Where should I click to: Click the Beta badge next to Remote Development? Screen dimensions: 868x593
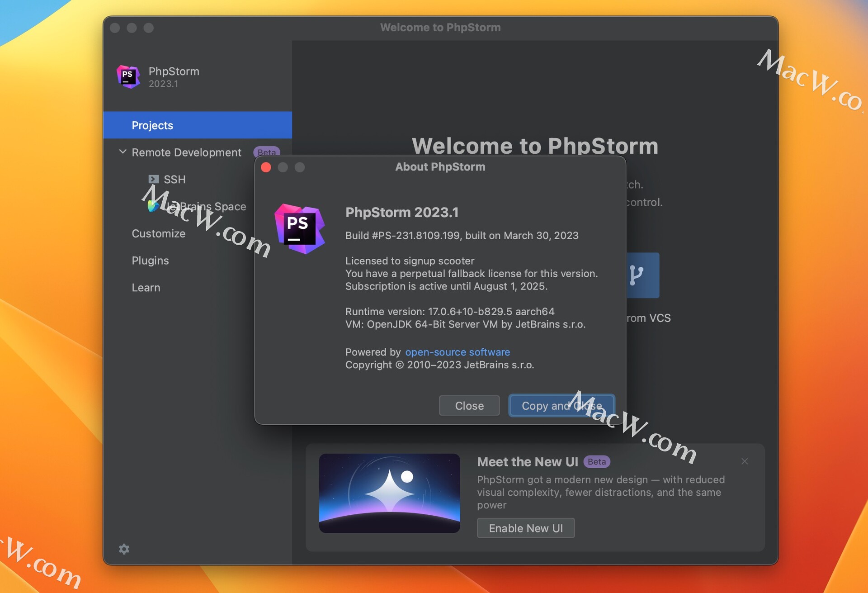267,152
